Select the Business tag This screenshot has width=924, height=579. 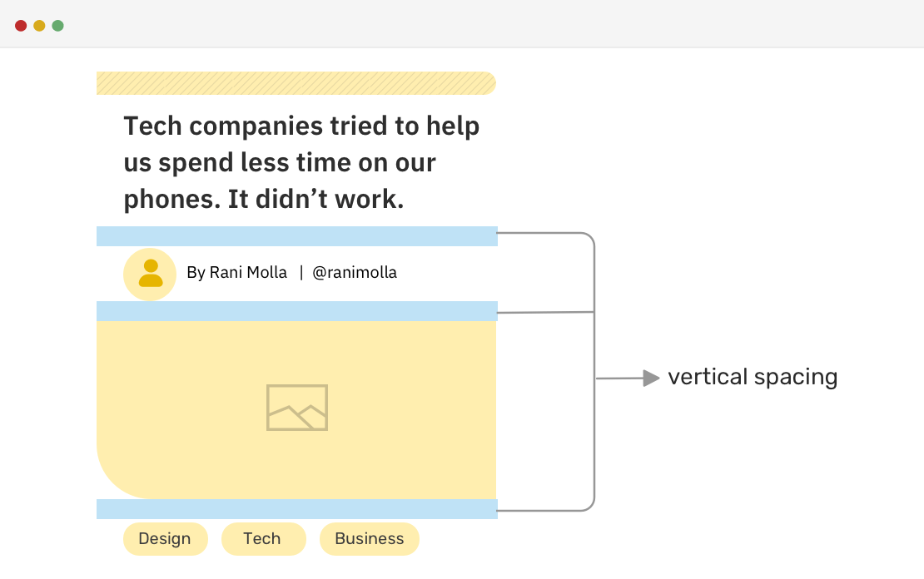(x=369, y=539)
